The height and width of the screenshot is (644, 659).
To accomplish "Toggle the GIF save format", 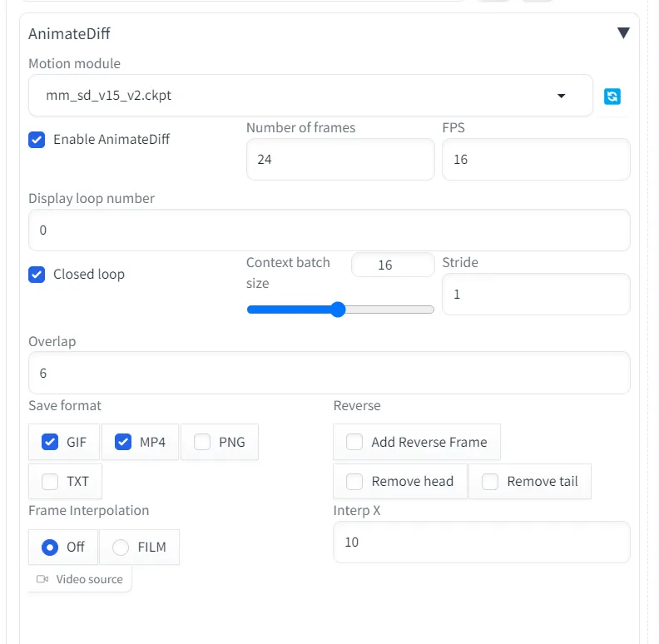I will coord(50,442).
